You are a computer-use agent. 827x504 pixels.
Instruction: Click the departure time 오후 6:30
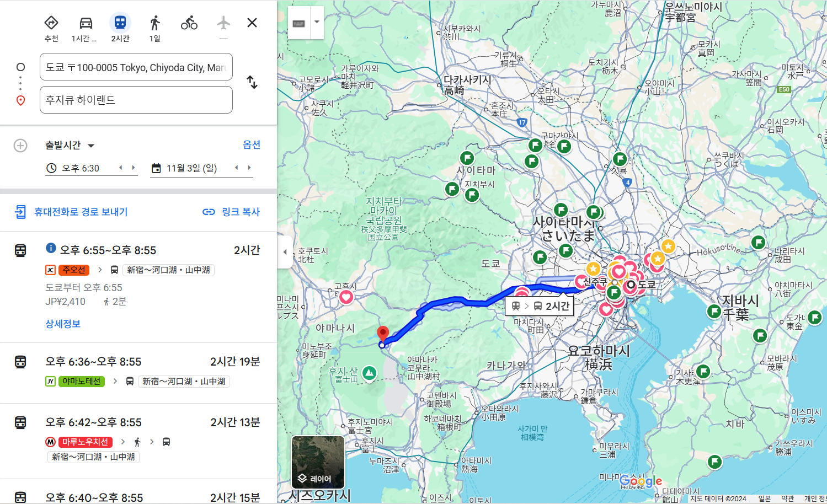[x=81, y=168]
